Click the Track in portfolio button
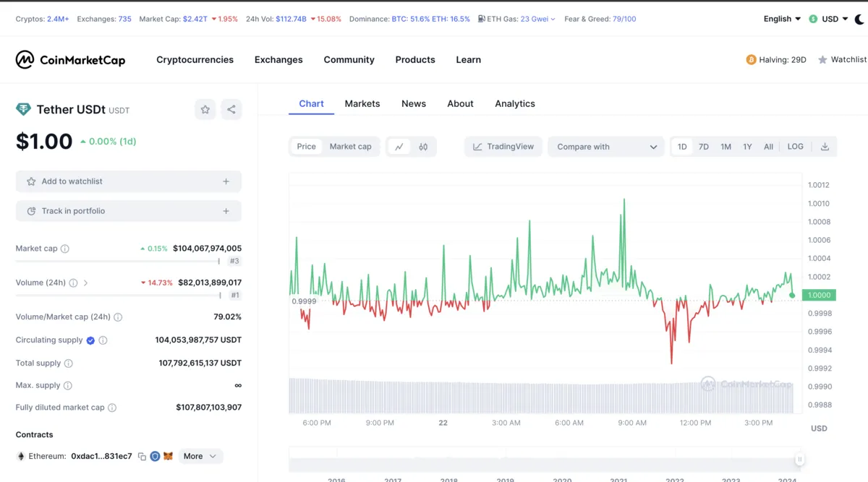The image size is (868, 482). [x=129, y=211]
